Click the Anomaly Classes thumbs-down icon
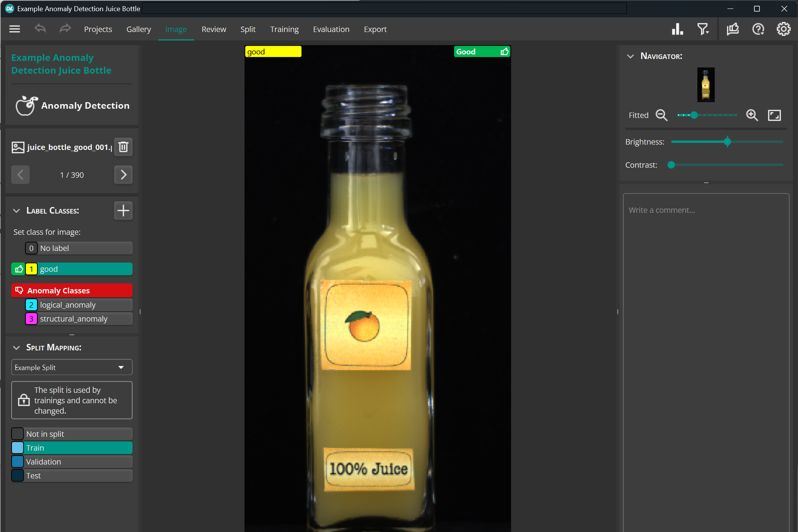The image size is (798, 532). pyautogui.click(x=19, y=290)
